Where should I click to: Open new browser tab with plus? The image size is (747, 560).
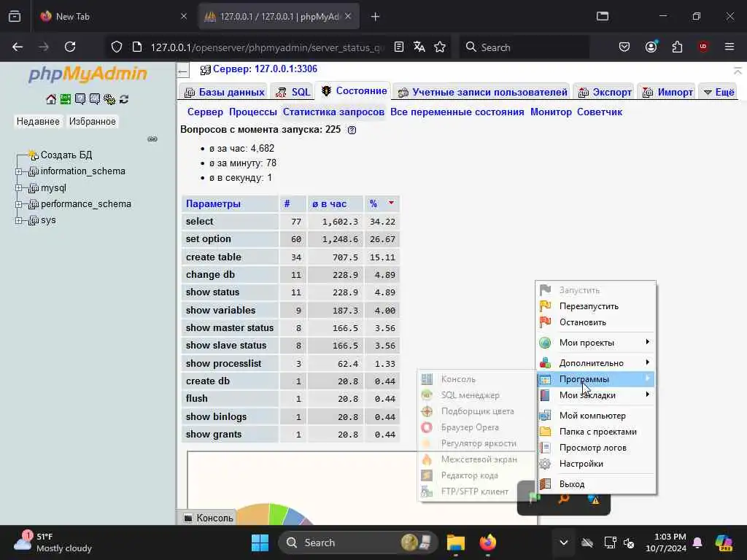(376, 17)
